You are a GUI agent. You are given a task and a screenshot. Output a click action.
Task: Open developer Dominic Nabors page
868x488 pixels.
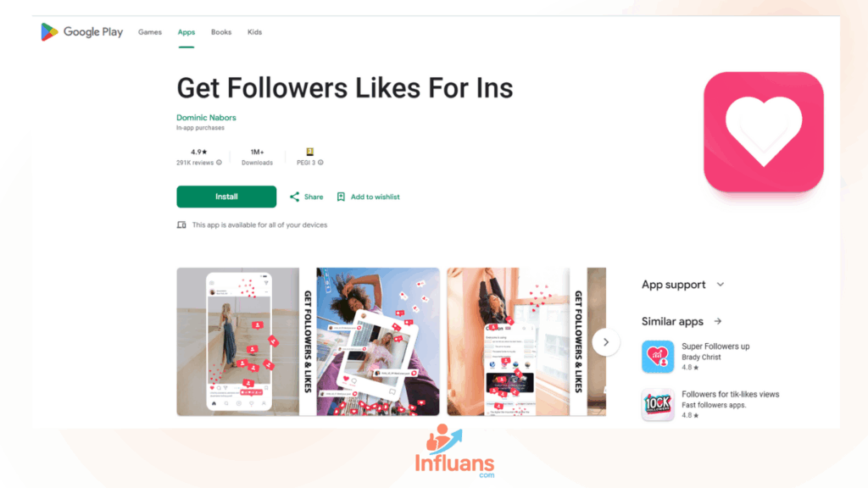206,117
